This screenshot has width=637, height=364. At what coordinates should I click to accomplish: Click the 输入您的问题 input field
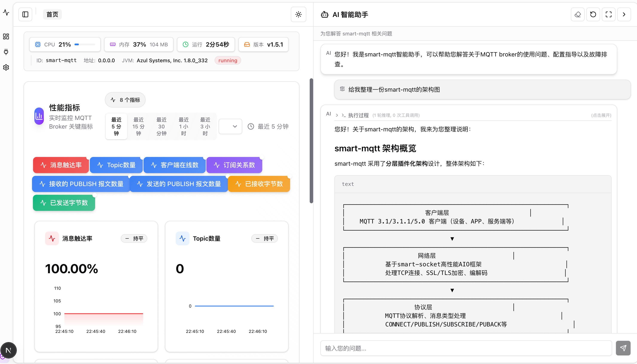466,348
